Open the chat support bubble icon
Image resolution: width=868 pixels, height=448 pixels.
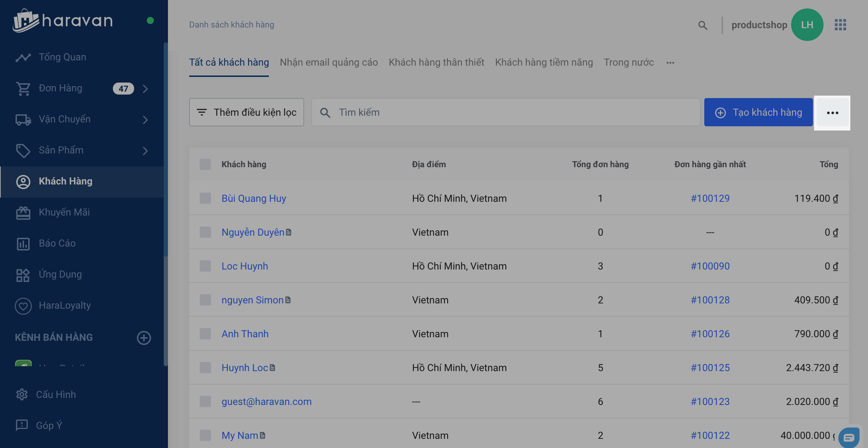point(849,438)
